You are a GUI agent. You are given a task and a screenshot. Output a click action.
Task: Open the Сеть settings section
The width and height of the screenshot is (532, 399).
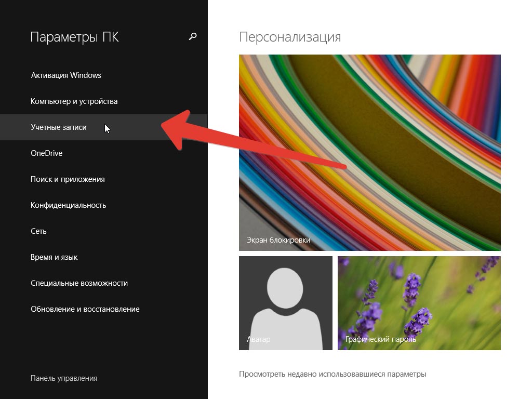(x=39, y=231)
